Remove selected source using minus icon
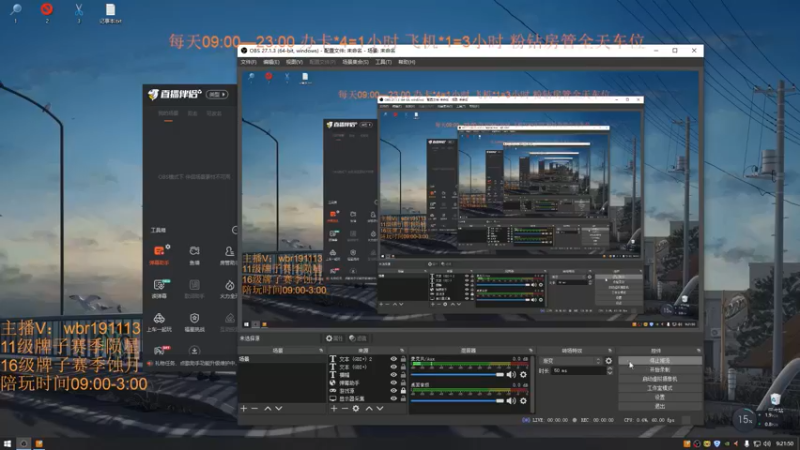Viewport: 800px width, 450px height. (344, 409)
